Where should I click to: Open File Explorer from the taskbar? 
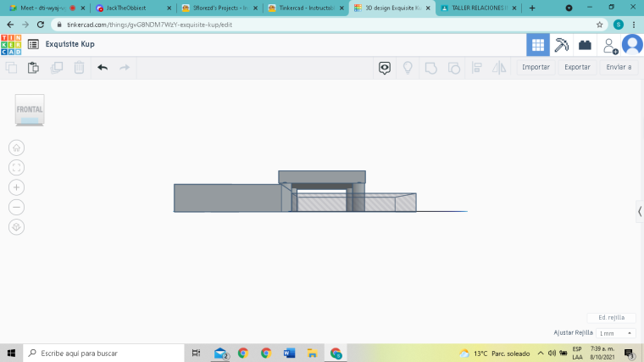pos(312,353)
